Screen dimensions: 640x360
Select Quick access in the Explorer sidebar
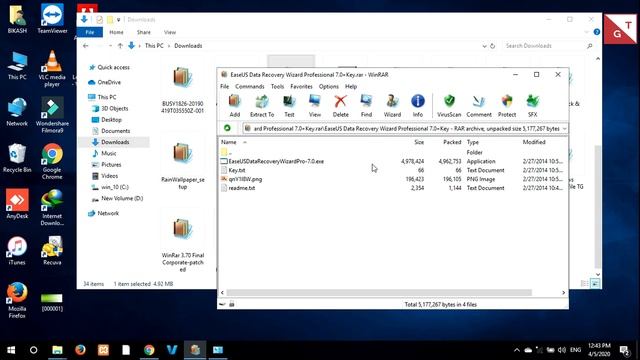click(109, 67)
